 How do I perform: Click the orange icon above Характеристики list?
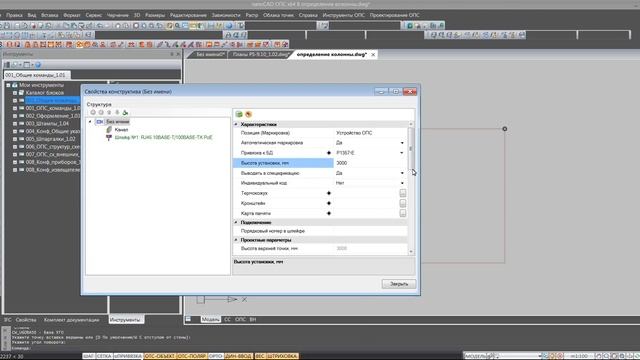click(248, 114)
